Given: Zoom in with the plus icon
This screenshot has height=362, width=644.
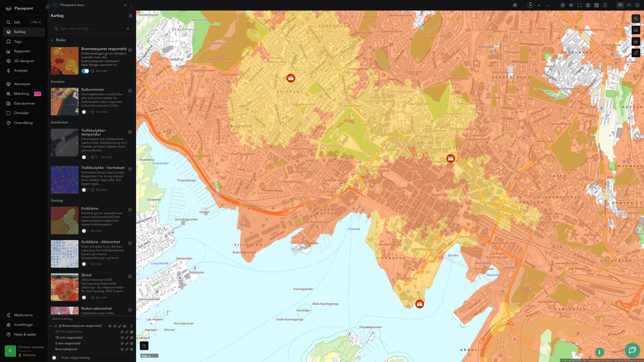Looking at the screenshot, I should click(x=539, y=5).
